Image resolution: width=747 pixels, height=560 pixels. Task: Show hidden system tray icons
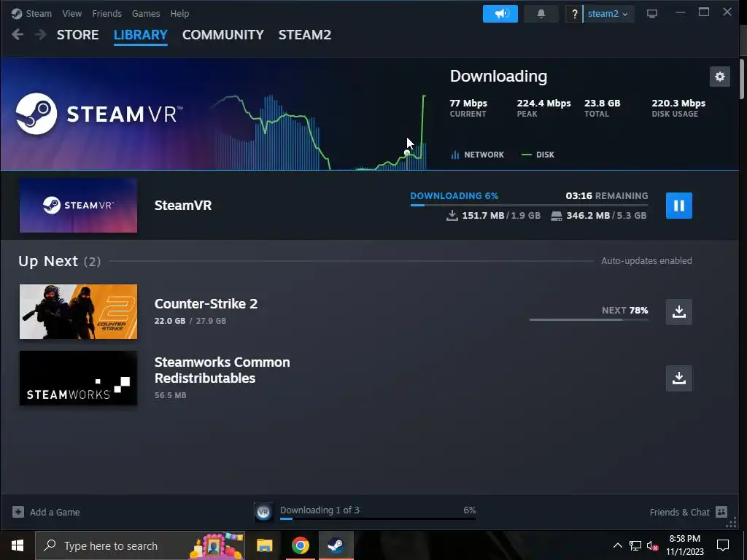[617, 545]
